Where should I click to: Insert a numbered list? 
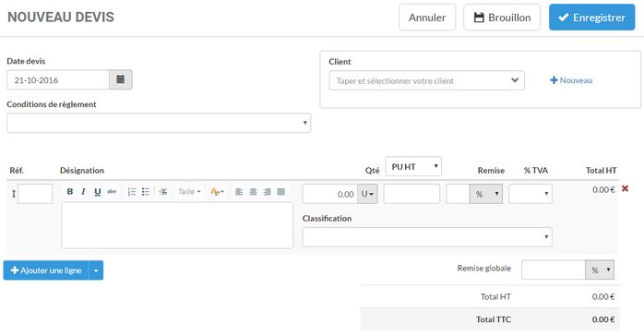click(x=132, y=192)
